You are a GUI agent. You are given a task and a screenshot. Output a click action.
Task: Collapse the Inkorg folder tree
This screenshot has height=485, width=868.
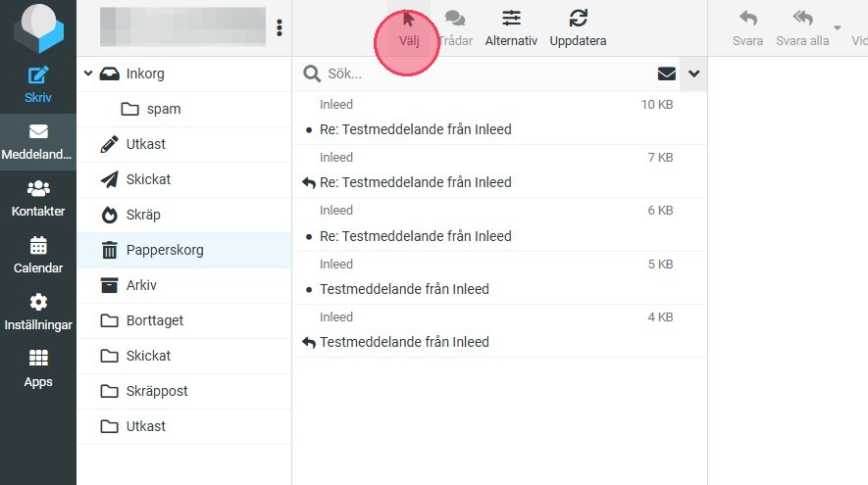(88, 73)
